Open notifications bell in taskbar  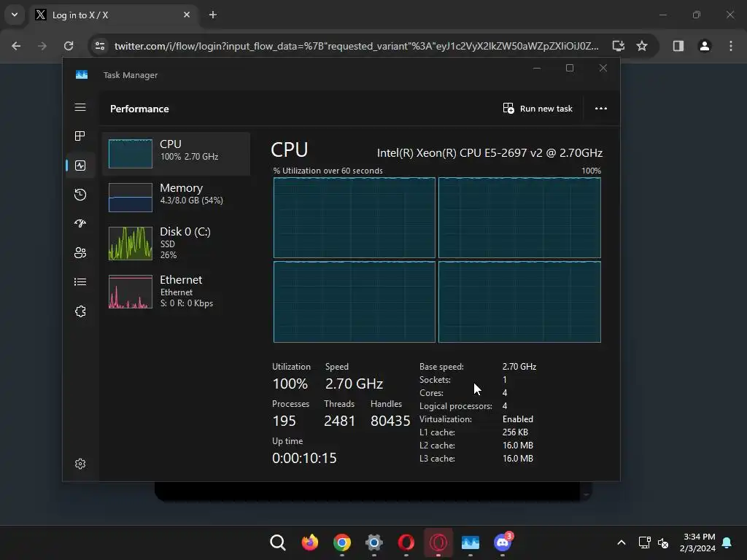(x=727, y=542)
